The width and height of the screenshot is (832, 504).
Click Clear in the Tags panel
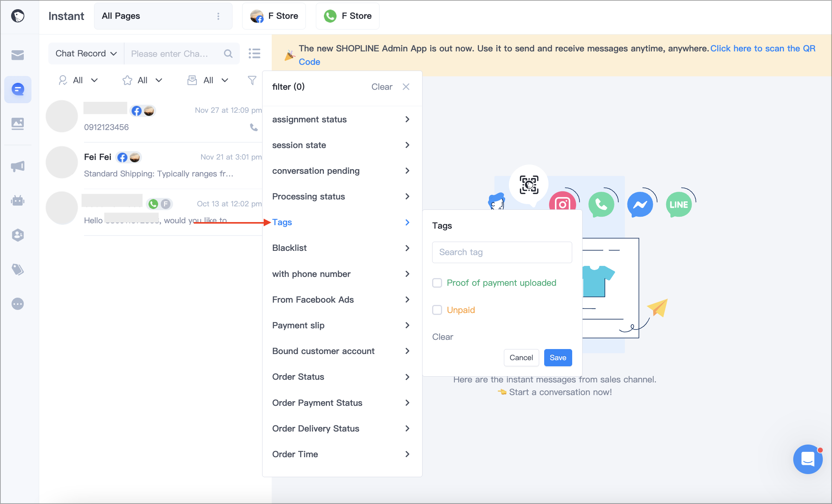pyautogui.click(x=442, y=337)
